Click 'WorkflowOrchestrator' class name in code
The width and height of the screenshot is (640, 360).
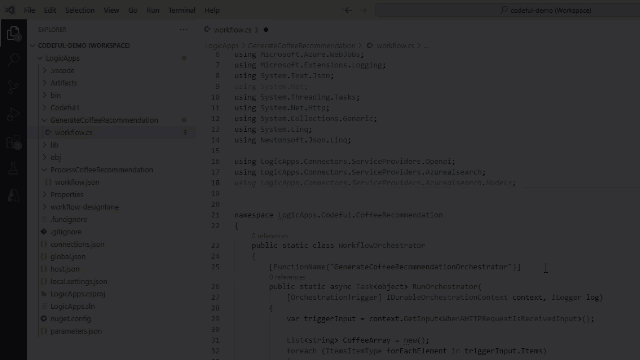click(x=382, y=246)
